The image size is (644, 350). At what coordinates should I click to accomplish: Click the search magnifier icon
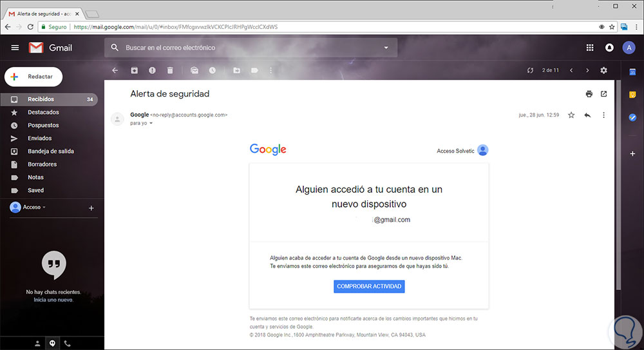tap(115, 48)
